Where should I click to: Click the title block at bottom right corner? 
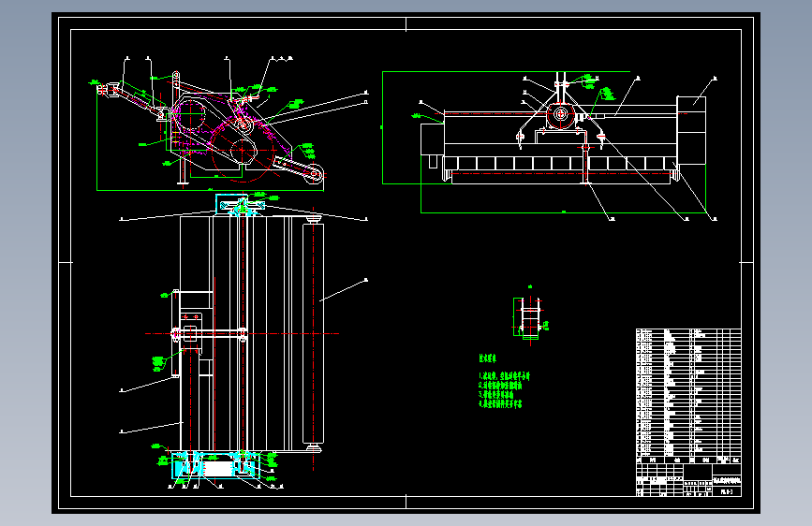coord(688,480)
